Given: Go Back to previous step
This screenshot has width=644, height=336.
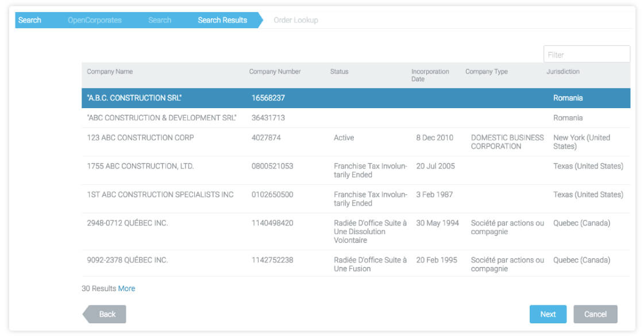Looking at the screenshot, I should [105, 314].
